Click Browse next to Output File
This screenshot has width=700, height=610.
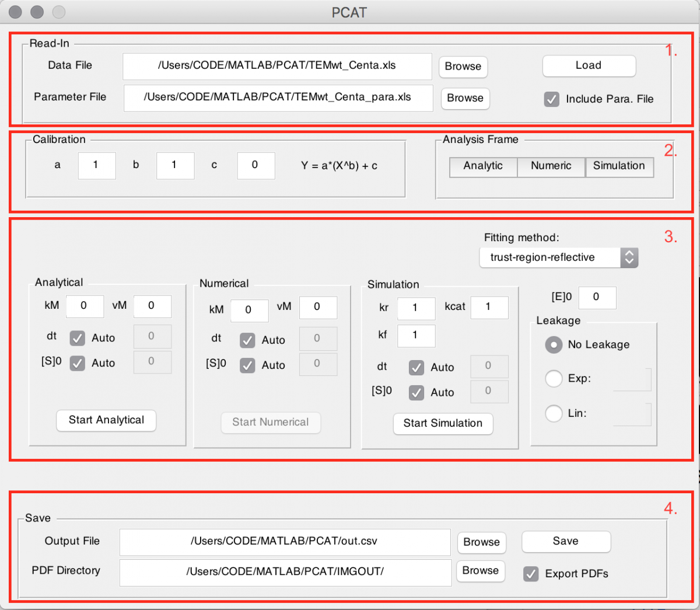pos(481,542)
